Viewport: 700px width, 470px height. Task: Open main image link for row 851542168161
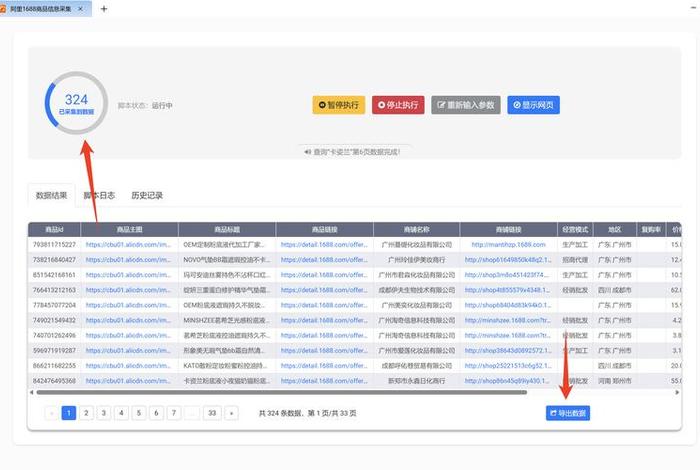(x=128, y=275)
